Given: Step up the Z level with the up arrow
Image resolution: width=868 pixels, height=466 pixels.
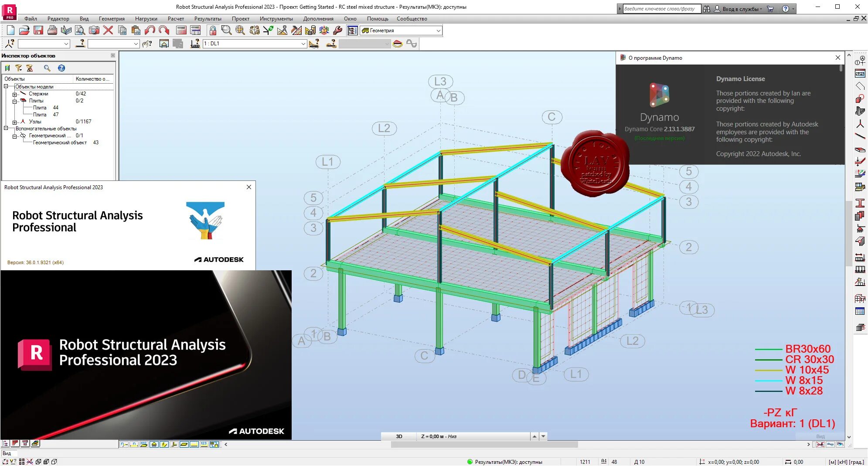Looking at the screenshot, I should click(x=534, y=436).
